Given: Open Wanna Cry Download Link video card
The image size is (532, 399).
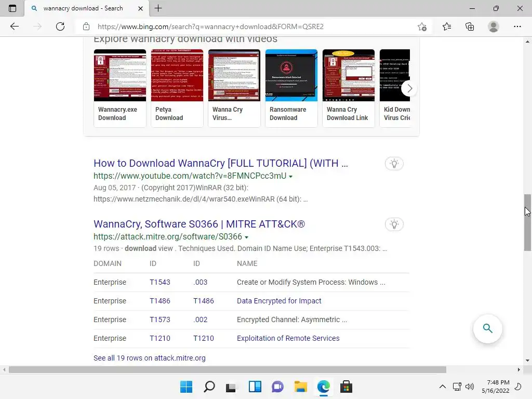Looking at the screenshot, I should [x=349, y=88].
